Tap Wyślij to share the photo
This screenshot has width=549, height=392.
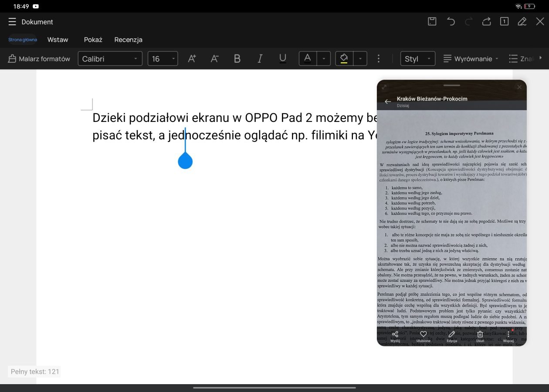(x=395, y=337)
